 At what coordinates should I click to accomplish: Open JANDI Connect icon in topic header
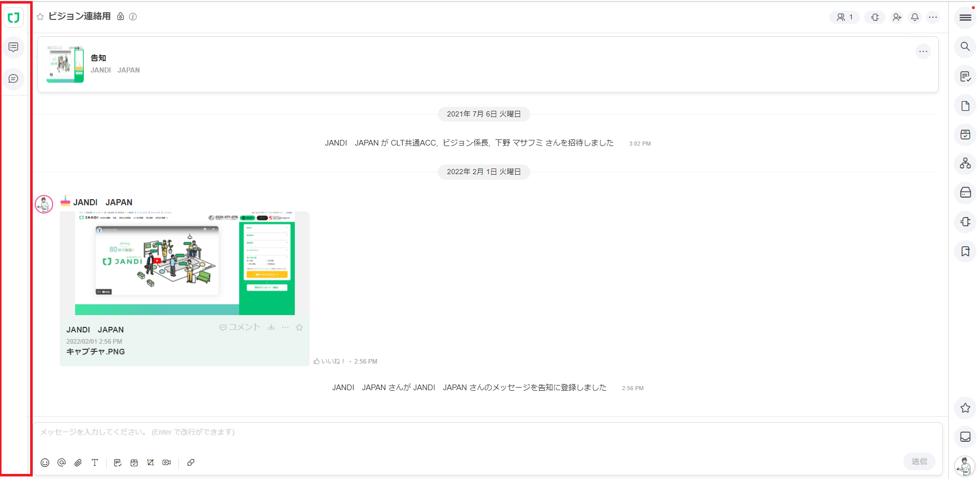click(875, 17)
